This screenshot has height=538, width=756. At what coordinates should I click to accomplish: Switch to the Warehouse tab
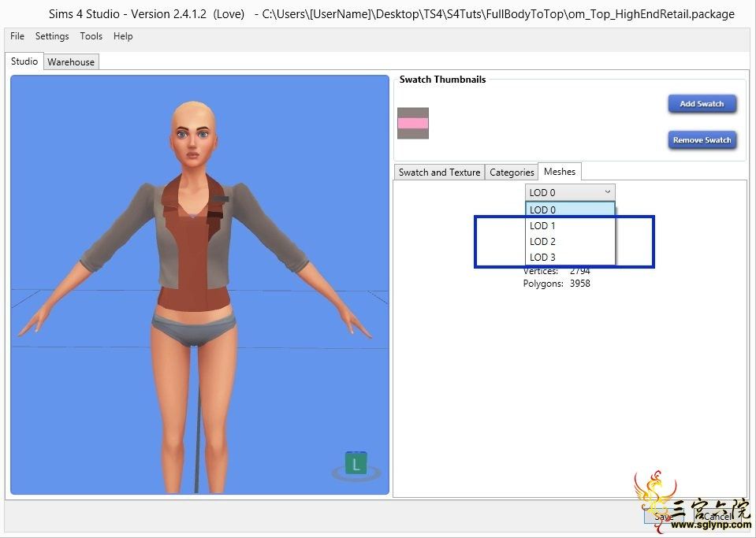point(71,61)
